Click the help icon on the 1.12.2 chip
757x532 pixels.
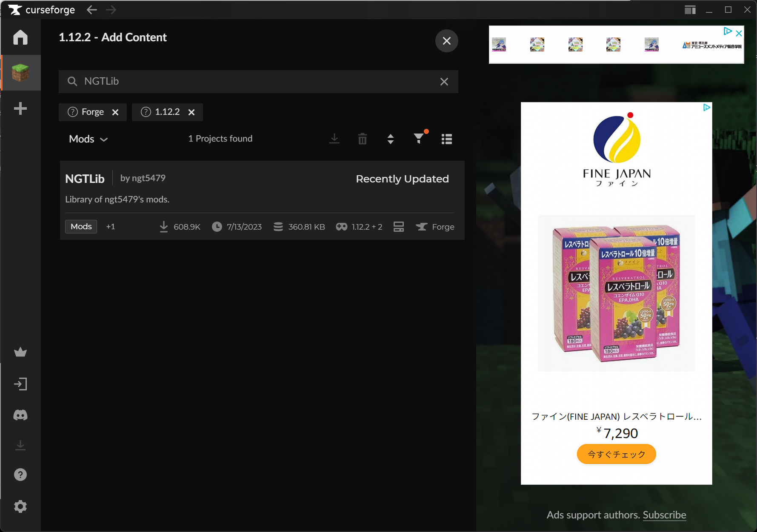coord(146,112)
